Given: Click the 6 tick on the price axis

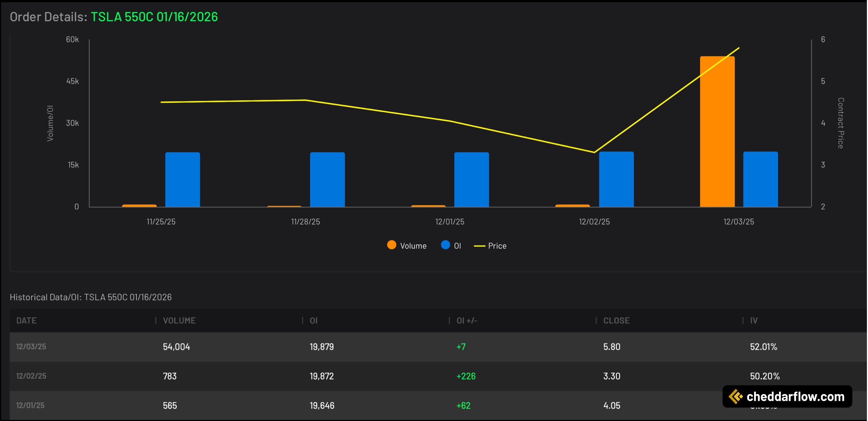Looking at the screenshot, I should [823, 39].
